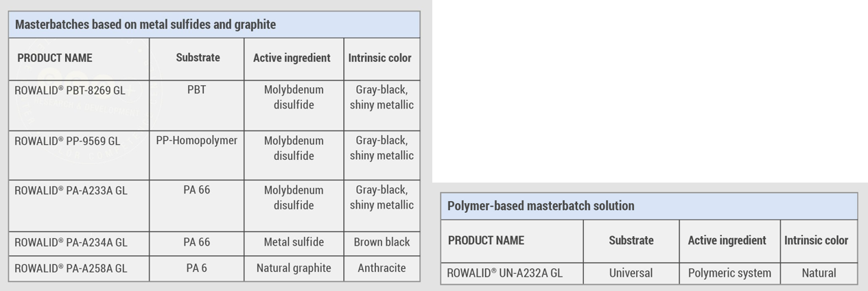The width and height of the screenshot is (868, 291).
Task: Select the ROWALID PBT-8269 GL product name
Action: click(70, 91)
